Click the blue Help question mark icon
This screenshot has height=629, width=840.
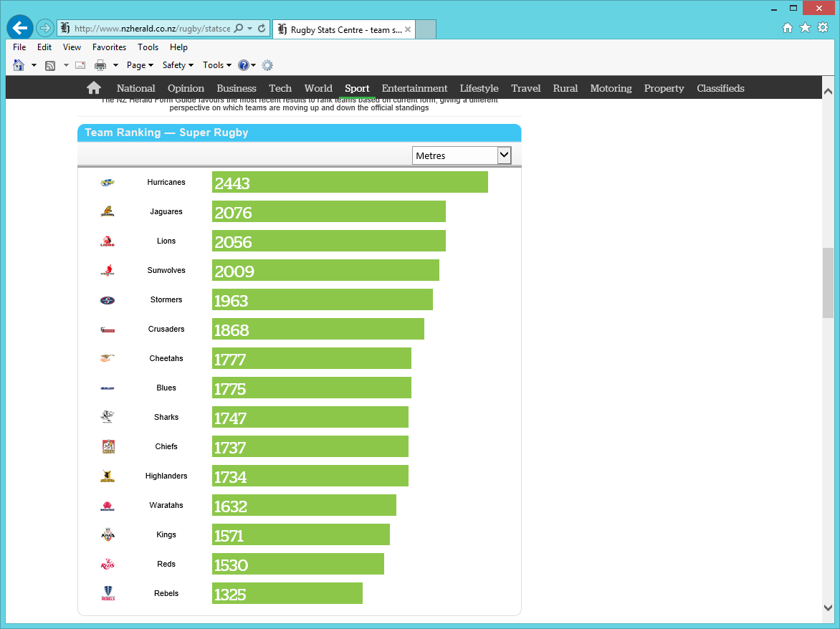(243, 65)
